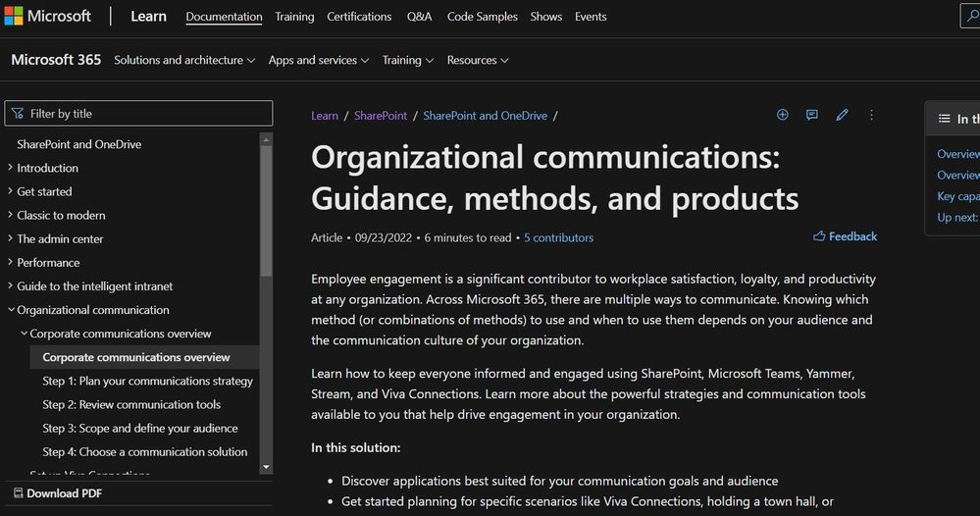
Task: Click the add to collection plus icon
Action: pos(782,115)
